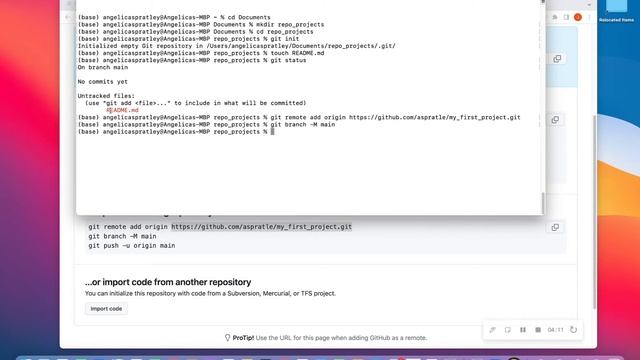Click the browser page vertical scrollbar

[x=594, y=212]
